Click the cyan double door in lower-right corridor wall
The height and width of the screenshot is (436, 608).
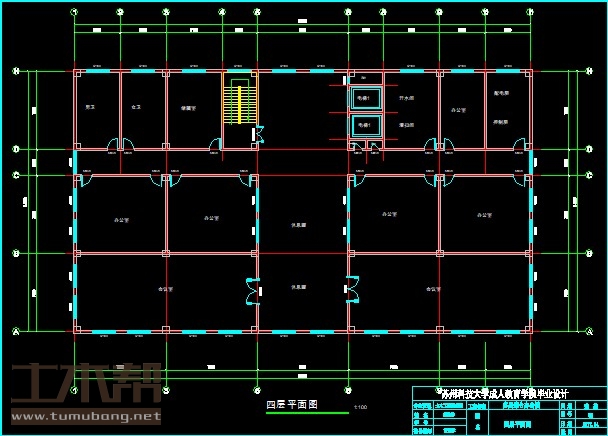(x=353, y=290)
